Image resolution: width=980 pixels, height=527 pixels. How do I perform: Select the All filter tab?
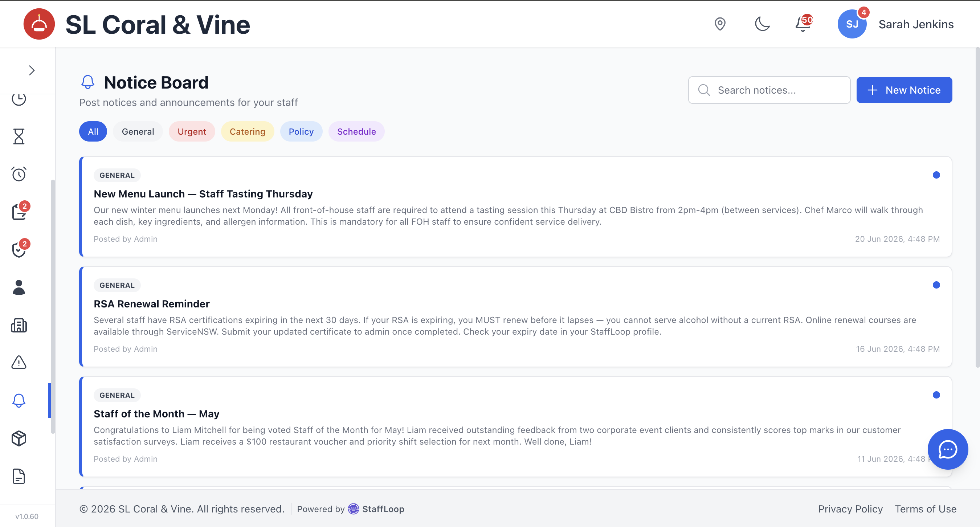(93, 132)
